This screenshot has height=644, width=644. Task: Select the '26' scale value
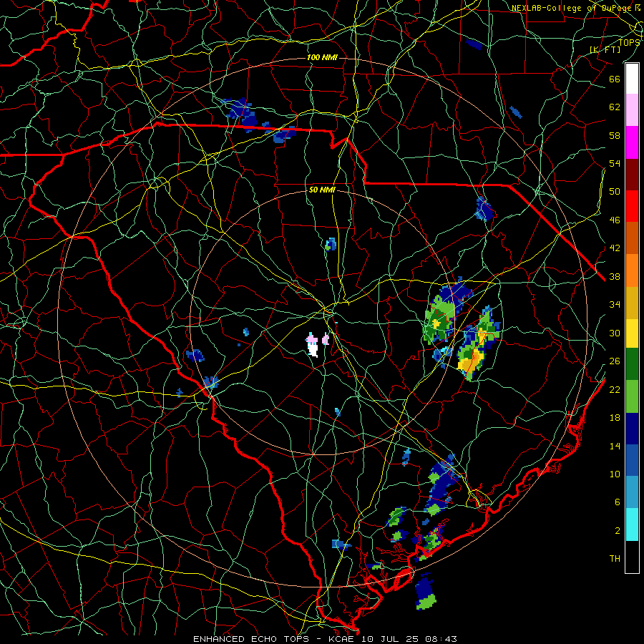pos(615,361)
